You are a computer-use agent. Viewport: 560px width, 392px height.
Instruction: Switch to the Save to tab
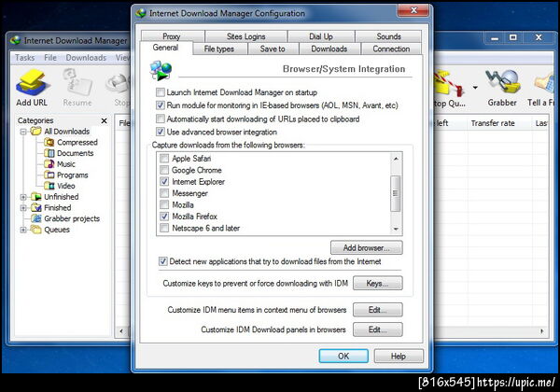tap(273, 49)
